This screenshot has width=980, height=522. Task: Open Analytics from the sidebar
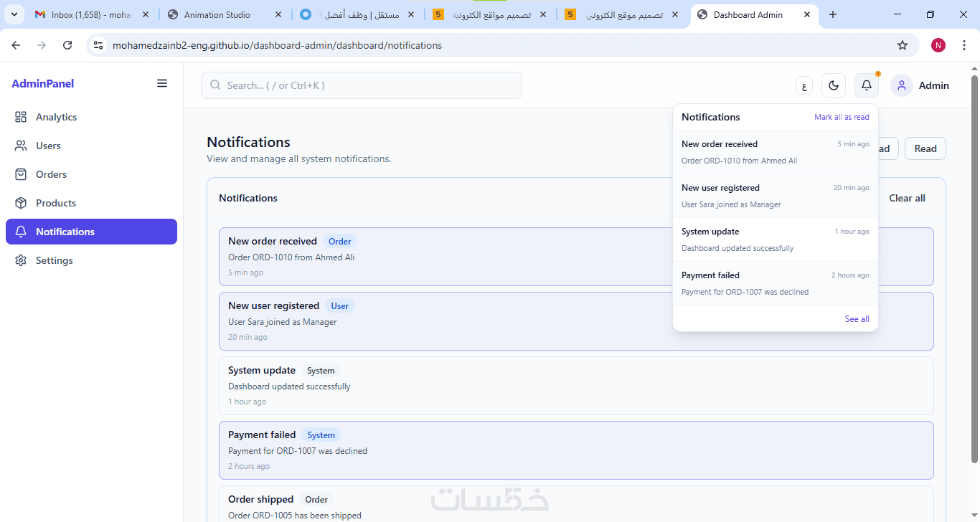tap(56, 117)
